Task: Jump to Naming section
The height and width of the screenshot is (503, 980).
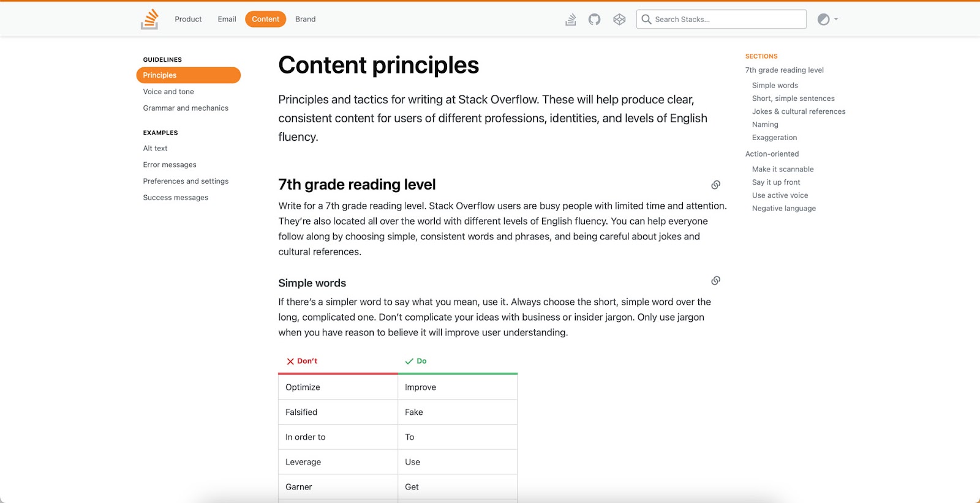Action: [x=765, y=125]
